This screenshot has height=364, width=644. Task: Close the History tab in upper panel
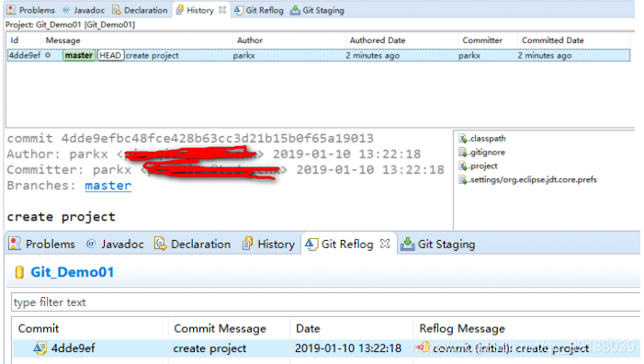[222, 10]
